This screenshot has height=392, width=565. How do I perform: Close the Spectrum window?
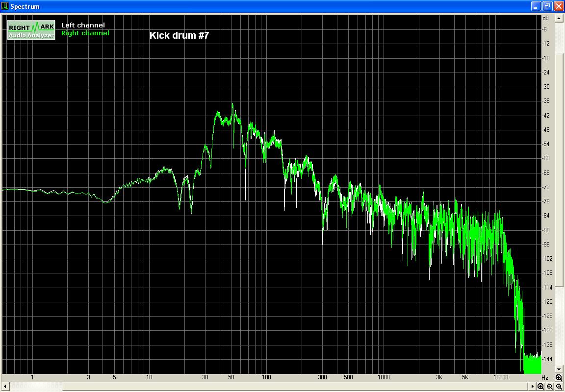pos(559,6)
